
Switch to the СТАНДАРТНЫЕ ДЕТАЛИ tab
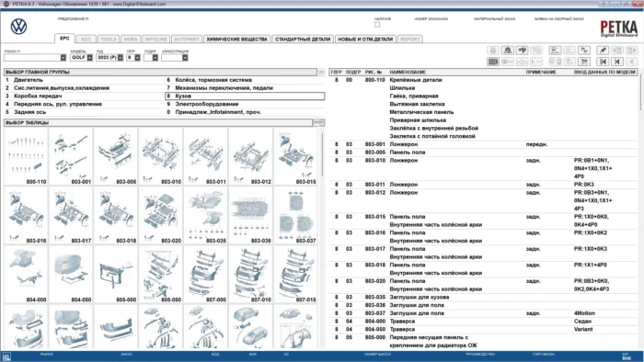[x=303, y=40]
